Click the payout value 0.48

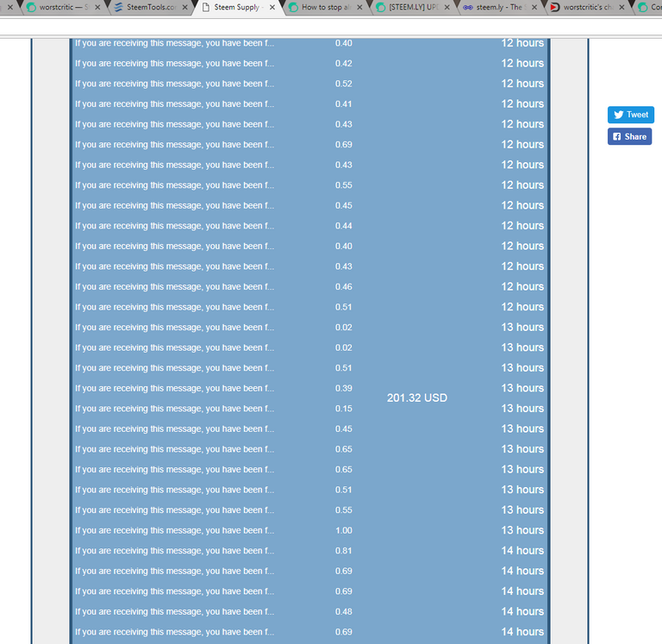(x=344, y=611)
